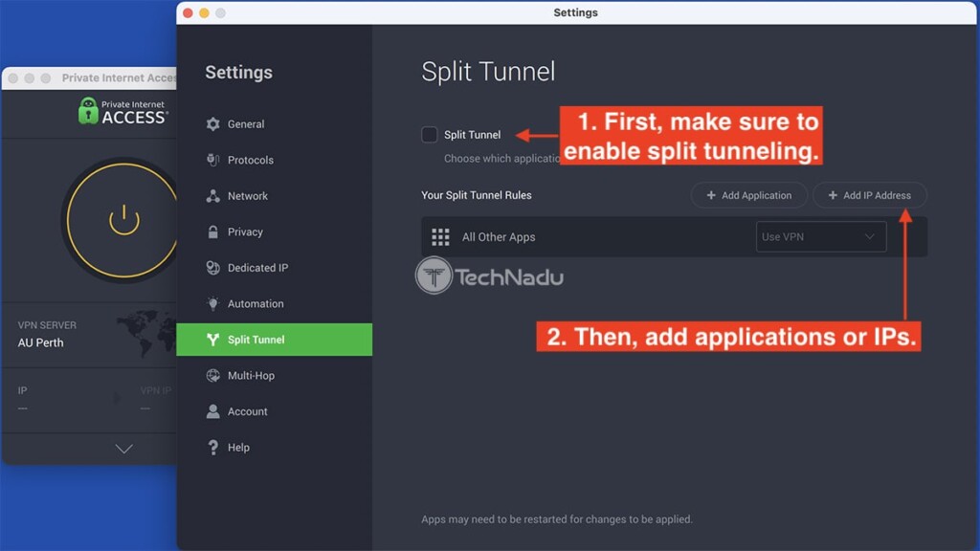Open the Use VPN dropdown
This screenshot has width=980, height=551.
(820, 237)
